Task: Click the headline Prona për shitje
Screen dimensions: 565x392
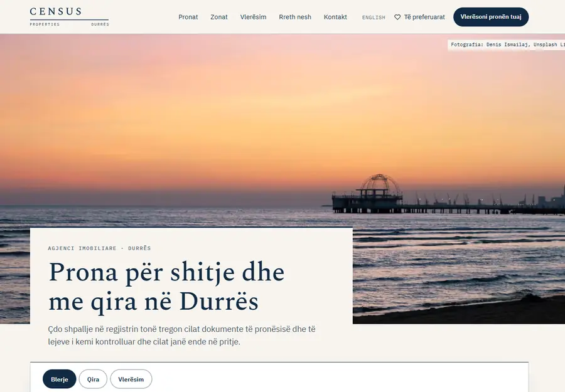Action: [166, 286]
